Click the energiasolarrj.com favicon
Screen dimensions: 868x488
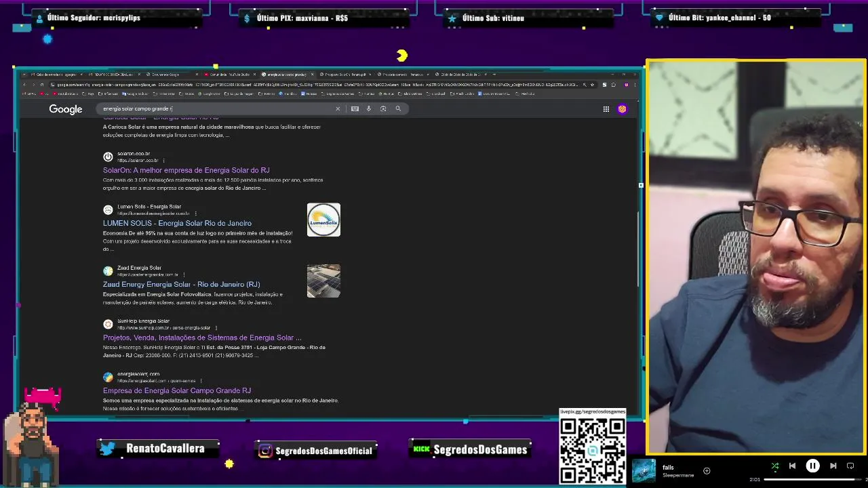pos(108,377)
